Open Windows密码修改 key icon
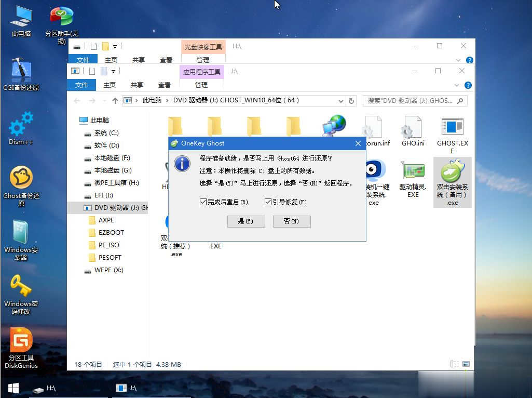 coord(21,295)
